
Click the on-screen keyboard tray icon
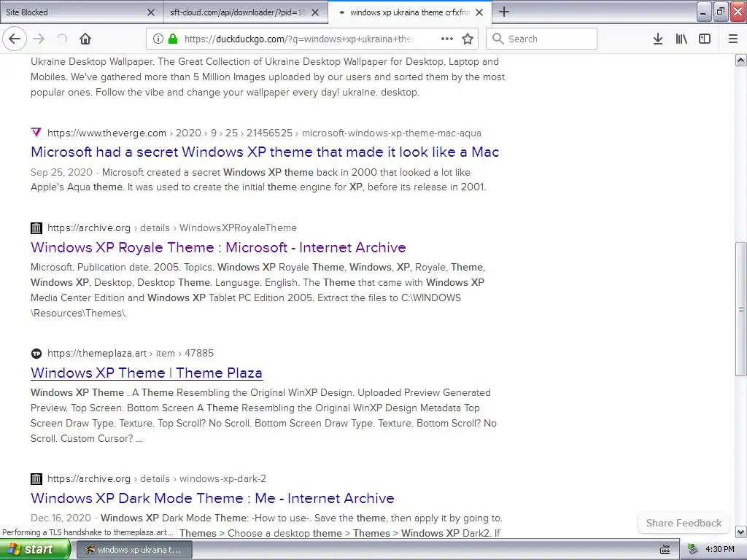pyautogui.click(x=665, y=550)
